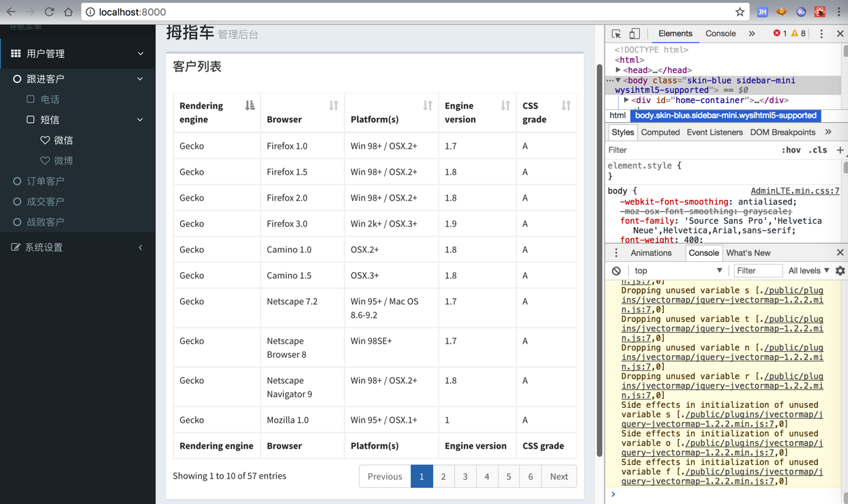Close the console drawer X

pyautogui.click(x=840, y=252)
